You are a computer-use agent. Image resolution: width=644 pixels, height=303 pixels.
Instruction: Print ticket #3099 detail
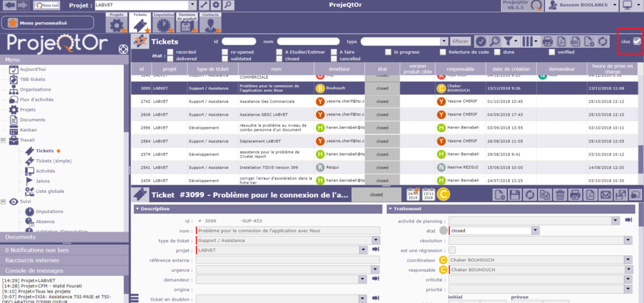click(575, 194)
